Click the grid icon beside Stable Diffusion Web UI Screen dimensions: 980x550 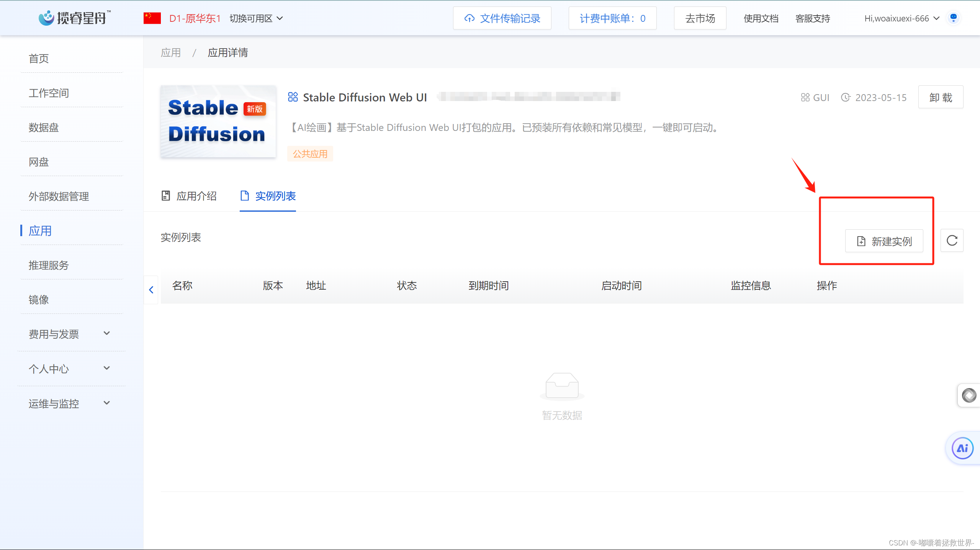point(293,97)
